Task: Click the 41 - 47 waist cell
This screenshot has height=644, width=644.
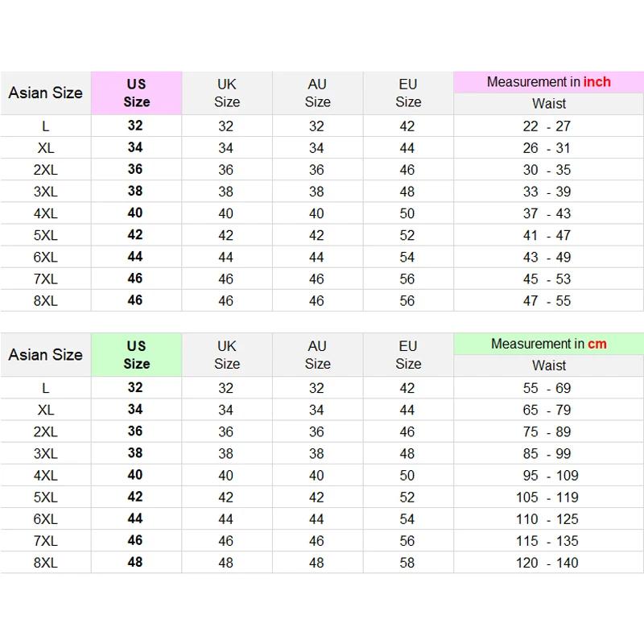Action: [547, 235]
